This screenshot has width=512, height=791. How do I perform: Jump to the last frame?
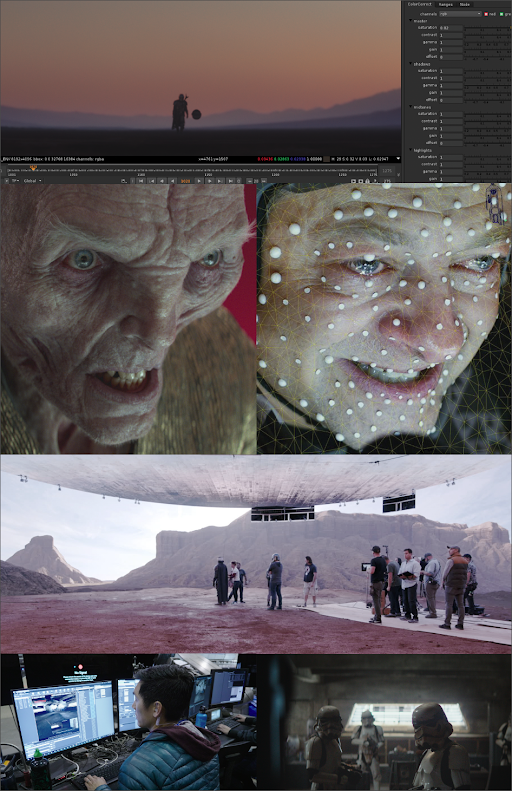coord(230,181)
